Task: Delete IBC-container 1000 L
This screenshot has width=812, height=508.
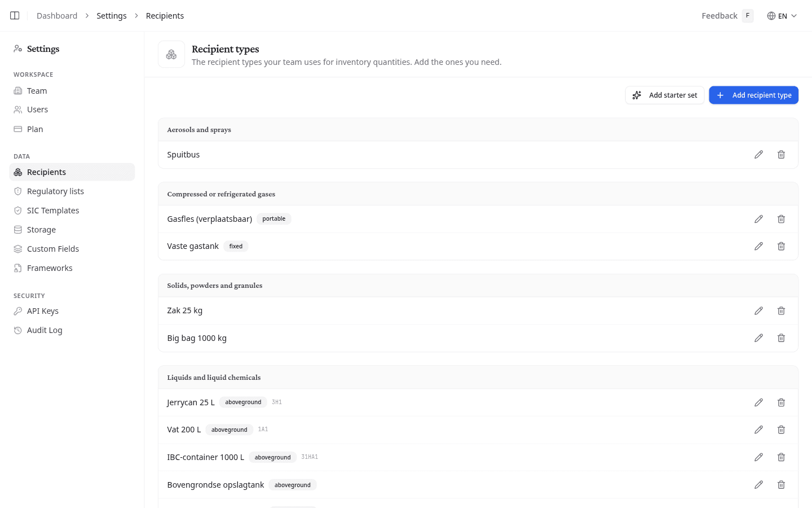Action: click(x=781, y=457)
